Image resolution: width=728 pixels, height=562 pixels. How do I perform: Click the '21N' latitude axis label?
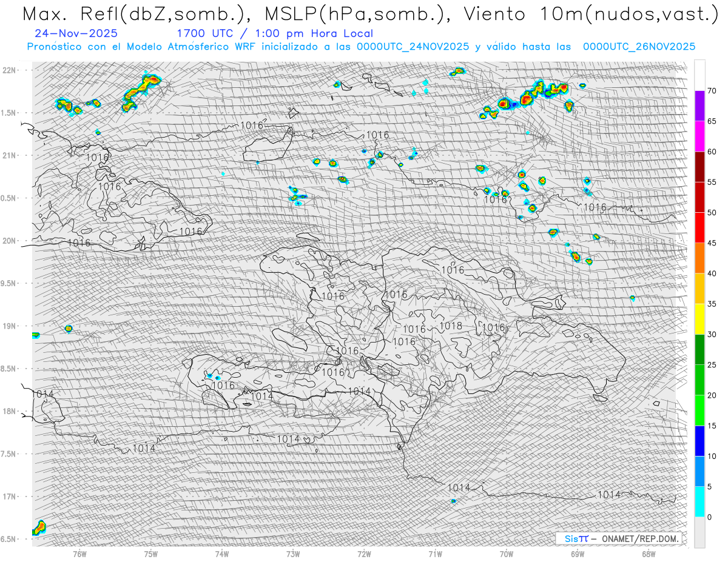(x=10, y=155)
